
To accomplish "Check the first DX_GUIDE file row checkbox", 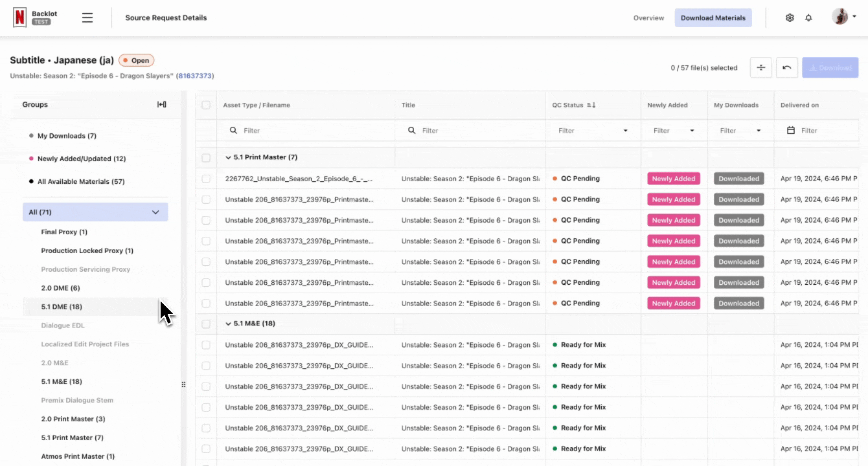I will coord(206,345).
